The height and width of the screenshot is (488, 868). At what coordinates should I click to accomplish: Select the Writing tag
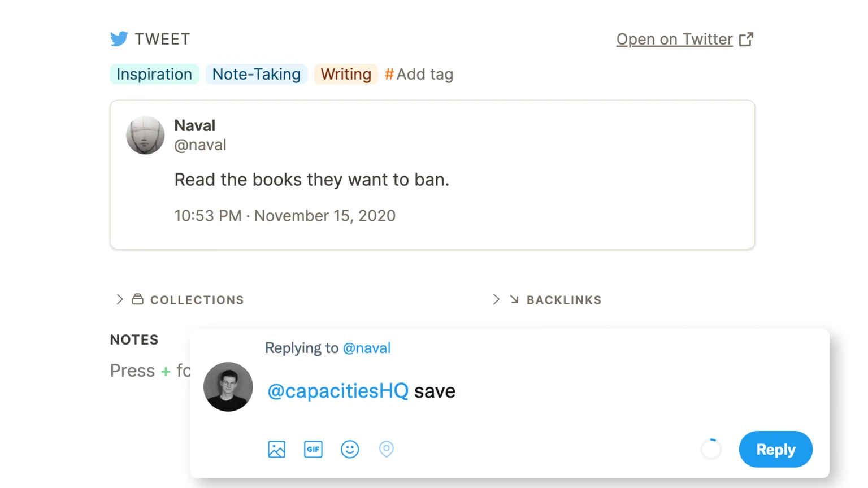345,74
